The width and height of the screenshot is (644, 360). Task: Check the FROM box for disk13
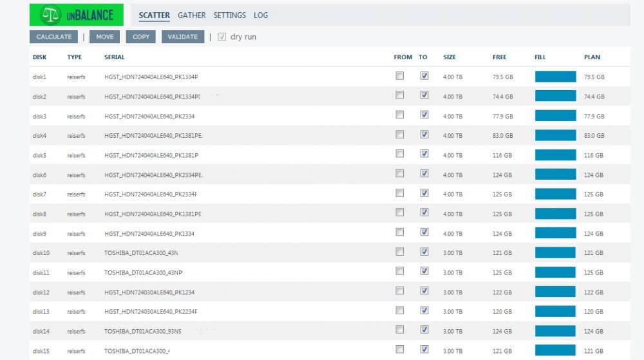pyautogui.click(x=400, y=310)
